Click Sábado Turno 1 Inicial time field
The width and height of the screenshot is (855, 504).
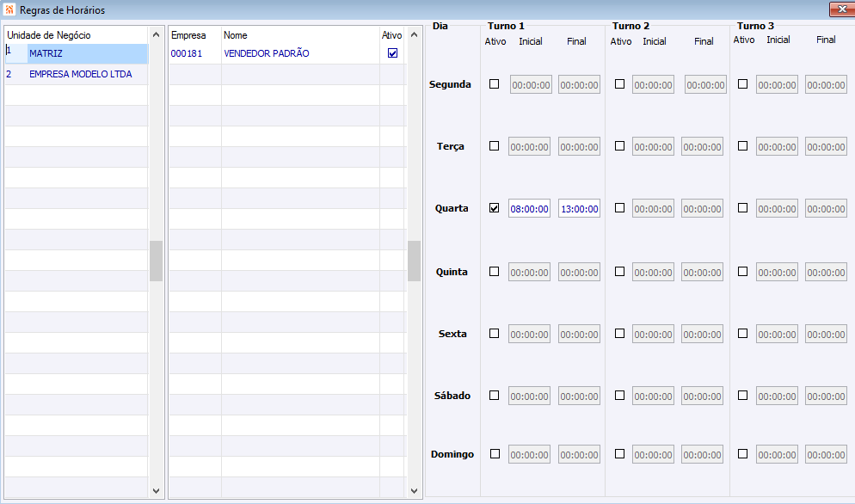[530, 396]
